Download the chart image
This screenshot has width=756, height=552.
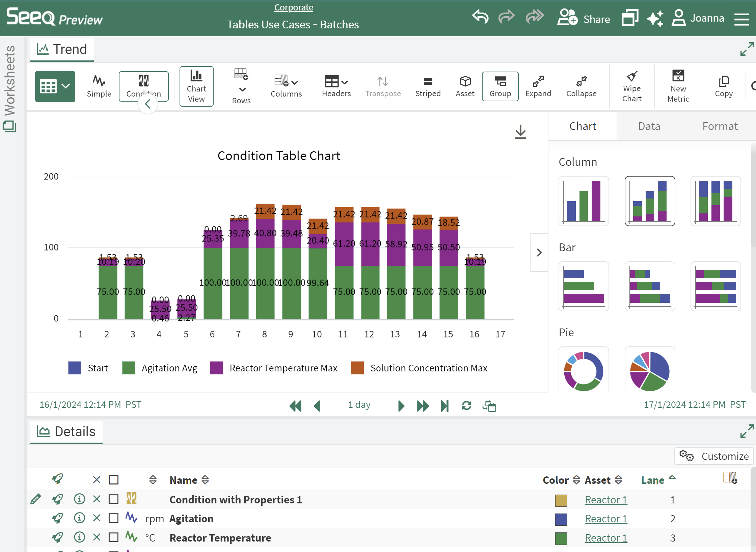(520, 132)
